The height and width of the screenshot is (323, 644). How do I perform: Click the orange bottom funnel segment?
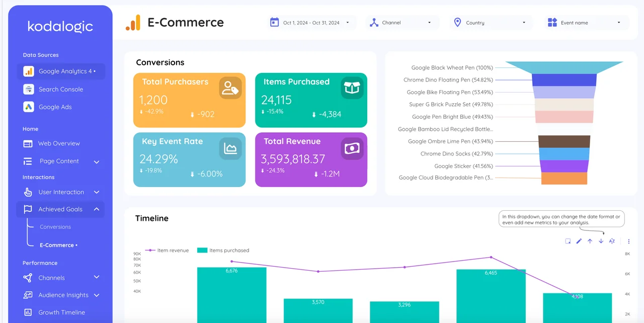tap(564, 178)
